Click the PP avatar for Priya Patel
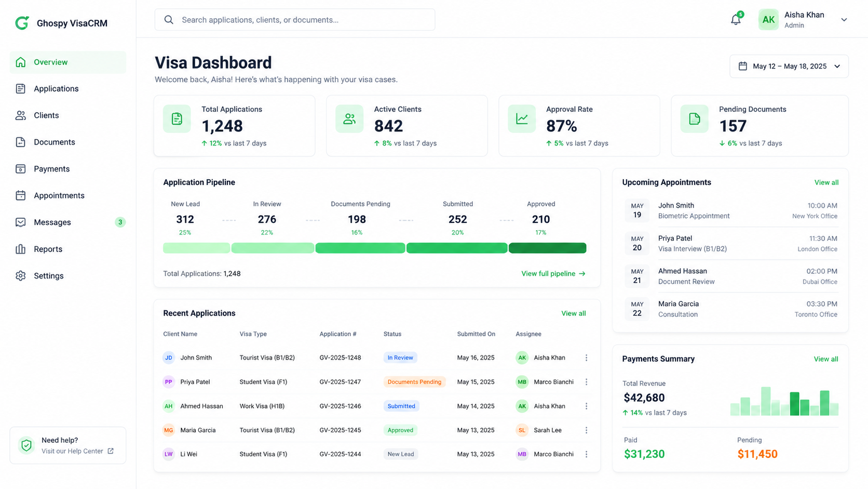 169,382
